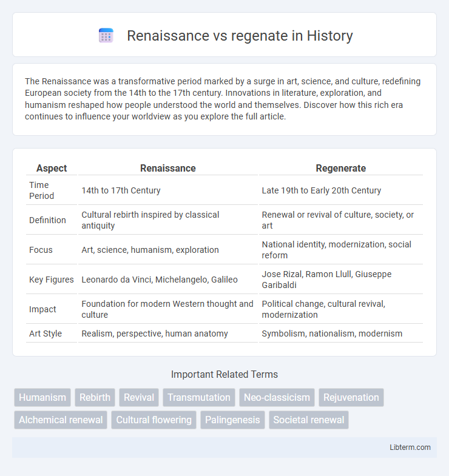Click the introductory paragraph about the Renaissance
This screenshot has height=476, width=449.
click(223, 99)
